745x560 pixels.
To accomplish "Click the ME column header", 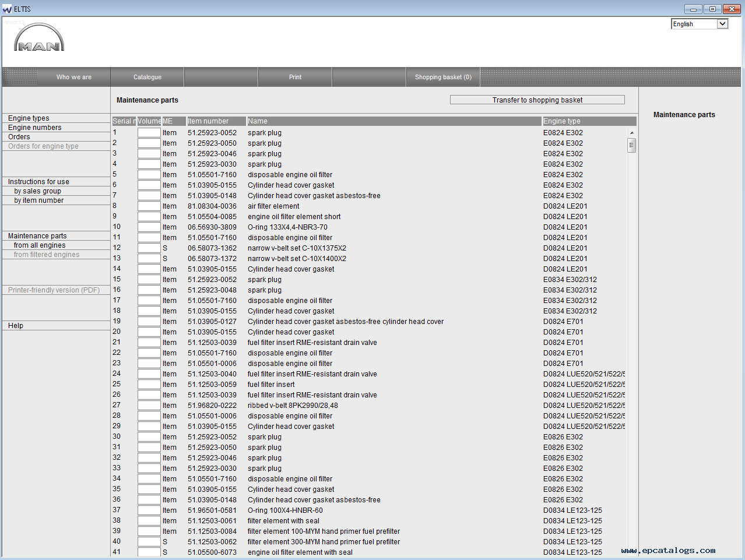I will (x=174, y=121).
